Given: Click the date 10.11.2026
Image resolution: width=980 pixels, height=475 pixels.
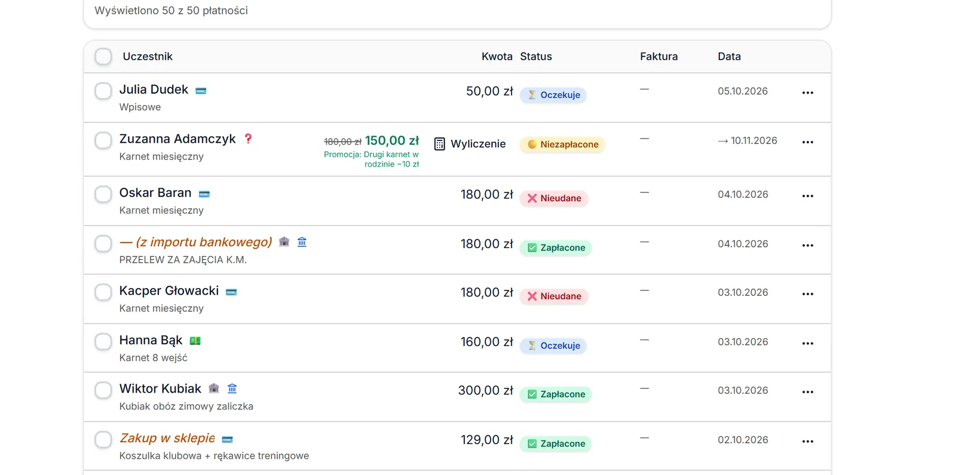Looking at the screenshot, I should point(754,141).
